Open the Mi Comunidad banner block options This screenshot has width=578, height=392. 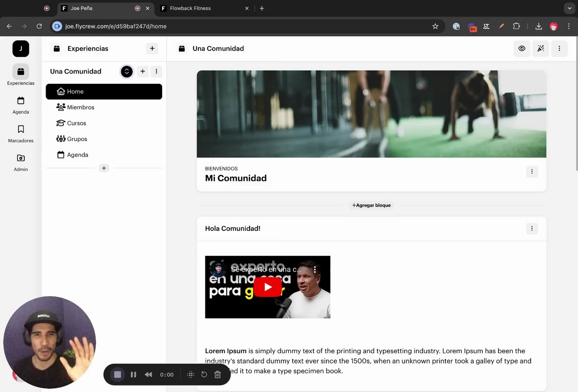[x=532, y=171]
